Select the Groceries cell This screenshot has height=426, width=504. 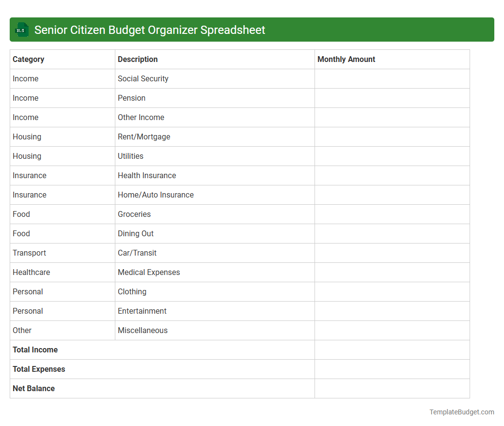(x=134, y=214)
